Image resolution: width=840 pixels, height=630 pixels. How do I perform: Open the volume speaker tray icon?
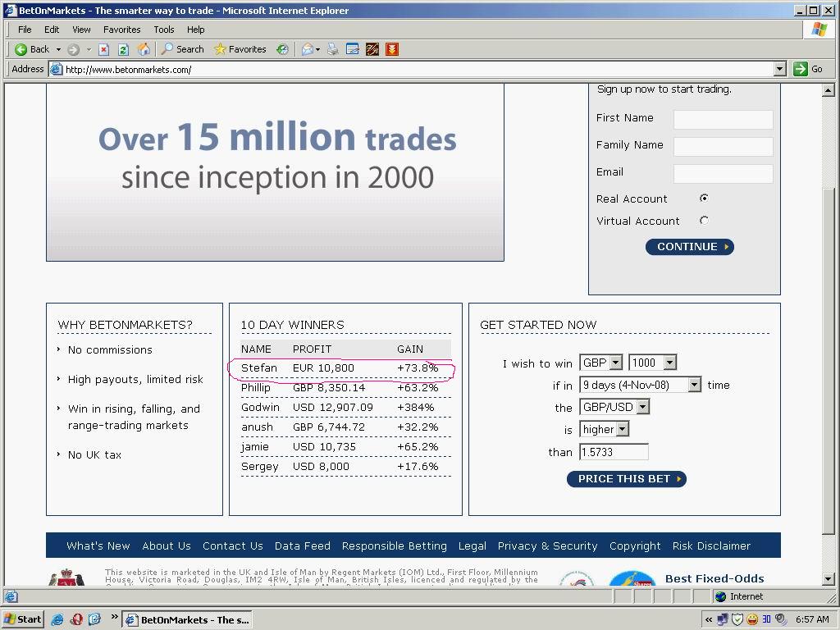[780, 620]
